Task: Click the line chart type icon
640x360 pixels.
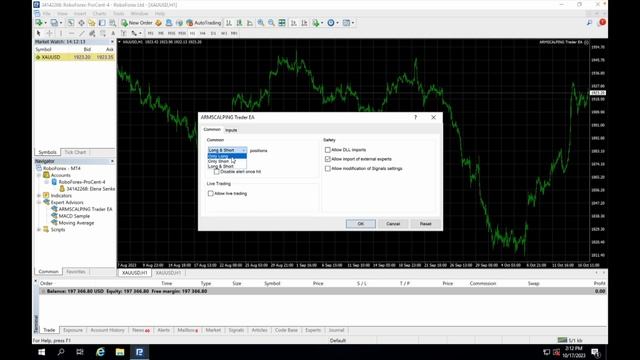Action: pos(250,23)
